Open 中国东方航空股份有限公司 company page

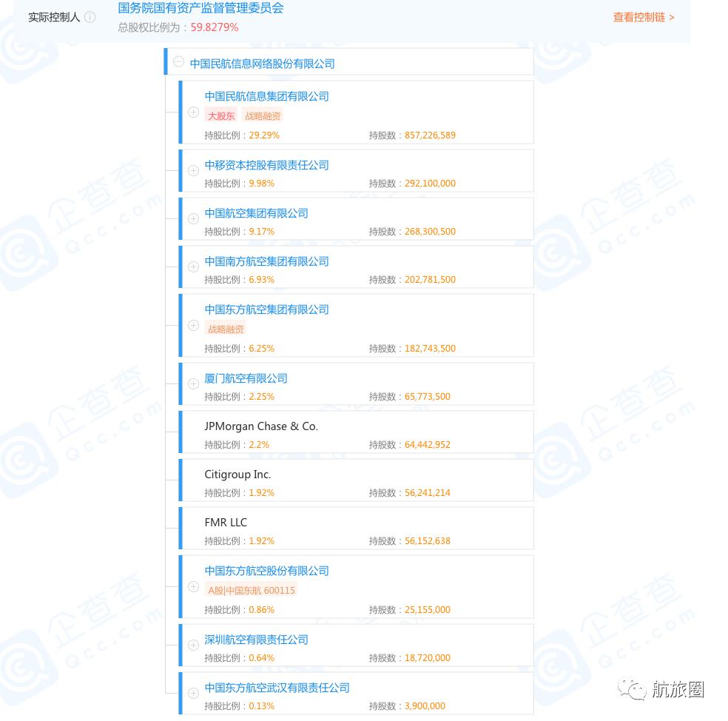[266, 571]
